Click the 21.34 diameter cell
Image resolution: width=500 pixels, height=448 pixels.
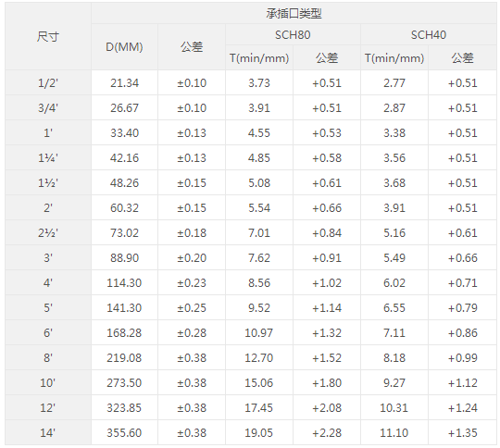point(124,83)
